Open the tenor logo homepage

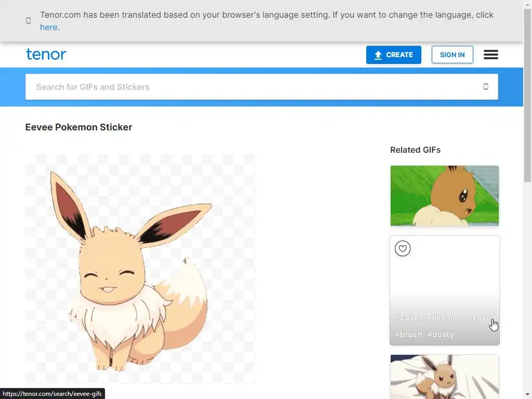[46, 54]
